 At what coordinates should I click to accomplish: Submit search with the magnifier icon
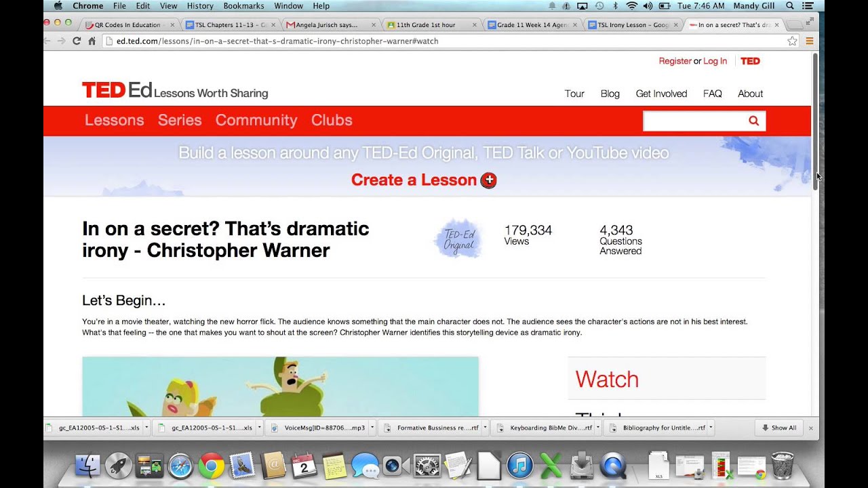753,121
